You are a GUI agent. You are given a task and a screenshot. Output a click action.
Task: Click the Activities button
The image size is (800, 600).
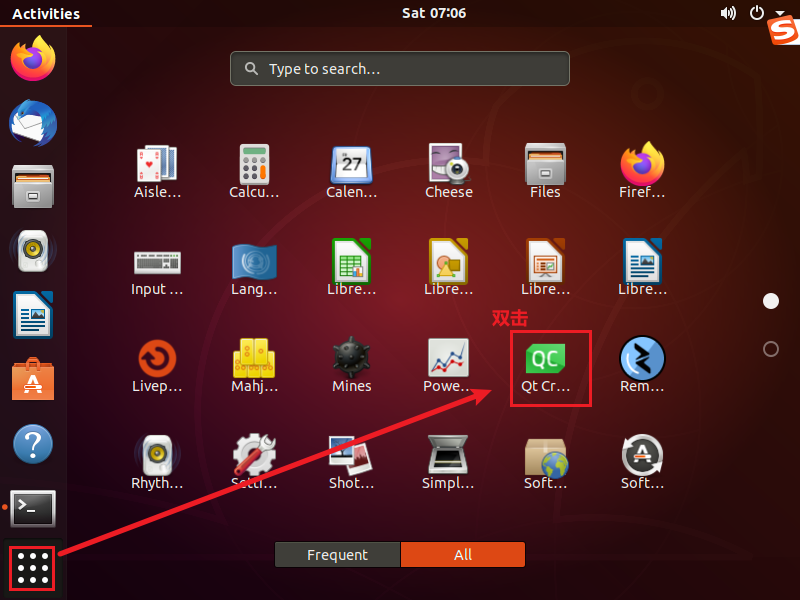tap(45, 14)
